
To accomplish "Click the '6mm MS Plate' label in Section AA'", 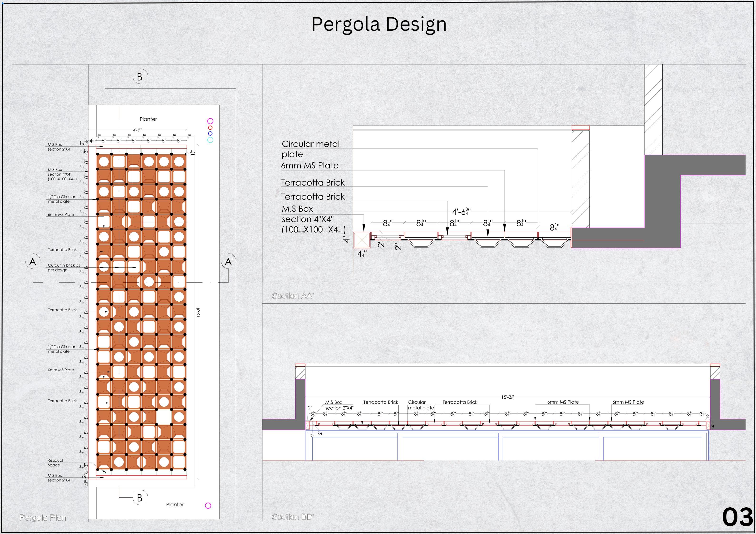I will point(309,166).
